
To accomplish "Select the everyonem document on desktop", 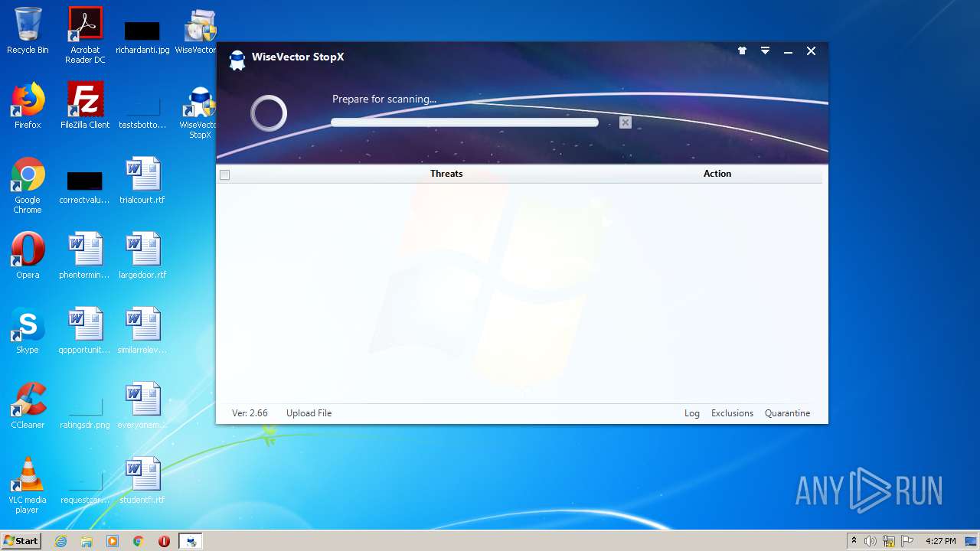I will (142, 406).
